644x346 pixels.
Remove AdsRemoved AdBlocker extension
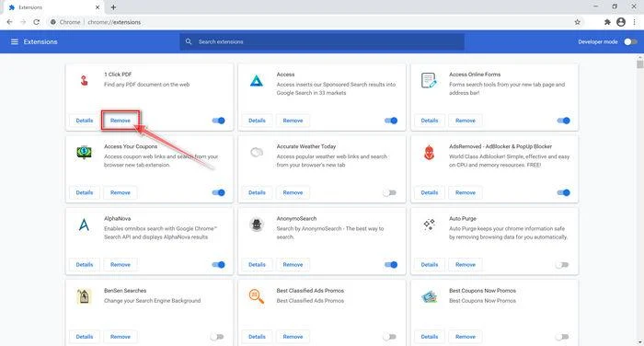[466, 192]
